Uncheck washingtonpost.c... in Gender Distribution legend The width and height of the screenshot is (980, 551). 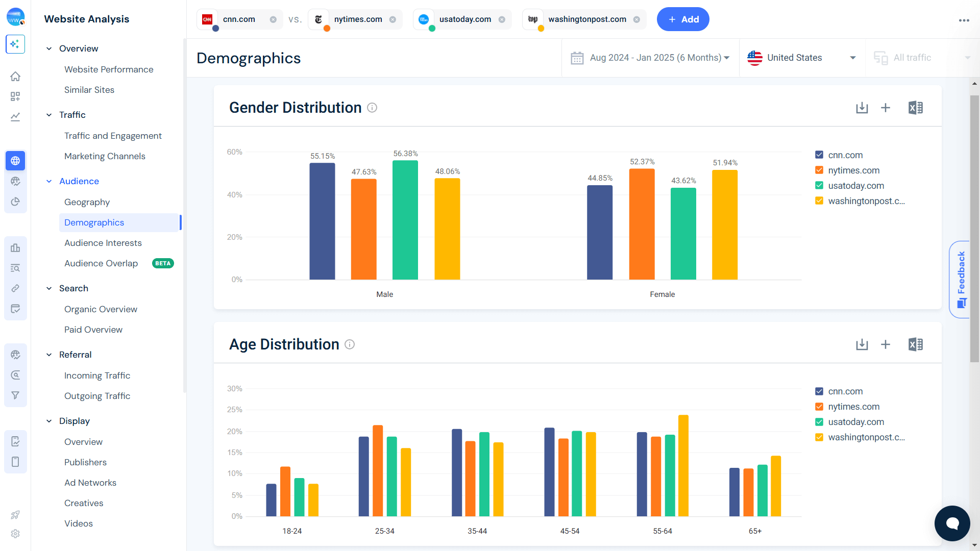click(x=819, y=201)
